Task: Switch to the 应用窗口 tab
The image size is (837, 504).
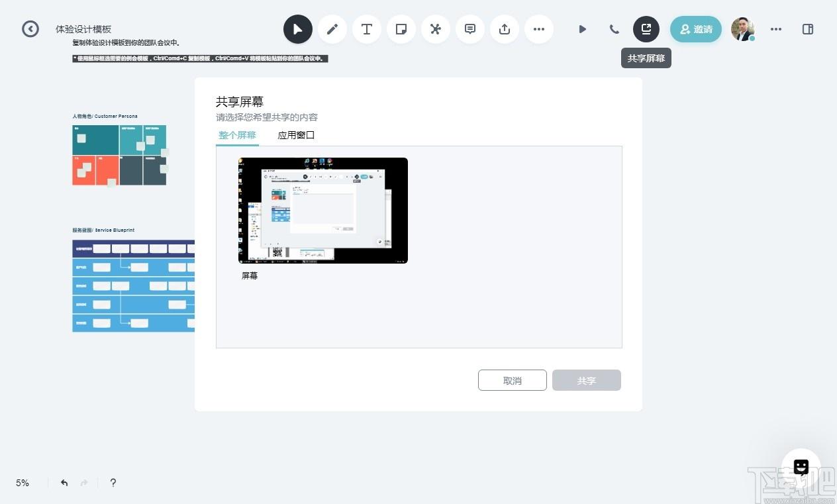Action: (296, 135)
